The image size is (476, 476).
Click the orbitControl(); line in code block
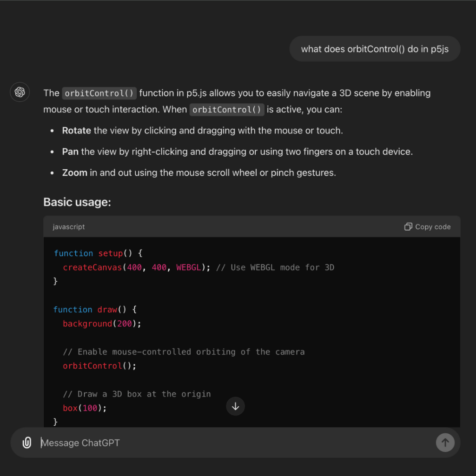click(99, 366)
